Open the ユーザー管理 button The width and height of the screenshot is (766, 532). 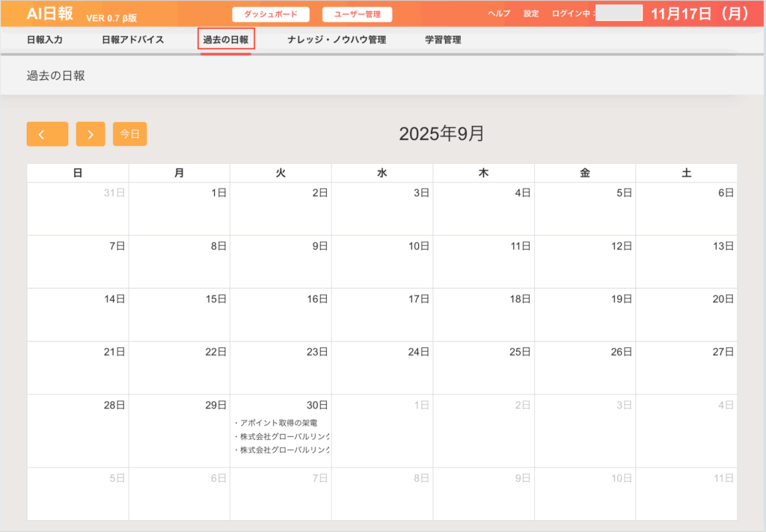tap(357, 14)
